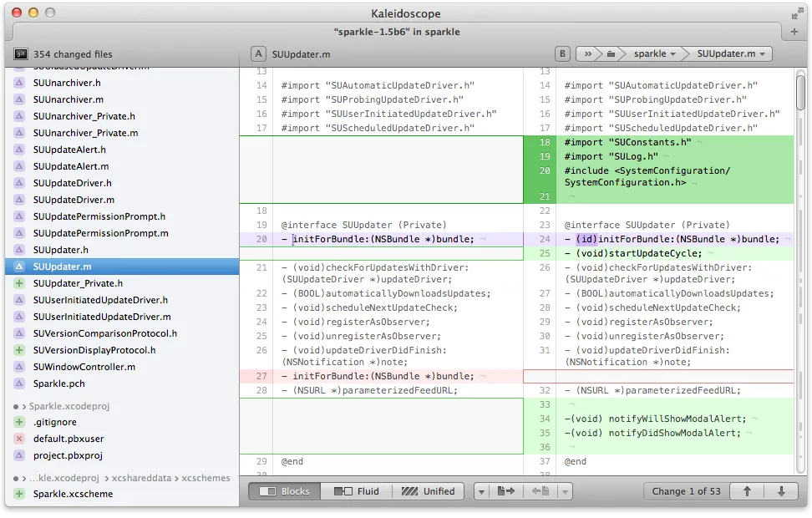
Task: Select SUUpdatePermissionPrompt.m file
Action: (122, 233)
